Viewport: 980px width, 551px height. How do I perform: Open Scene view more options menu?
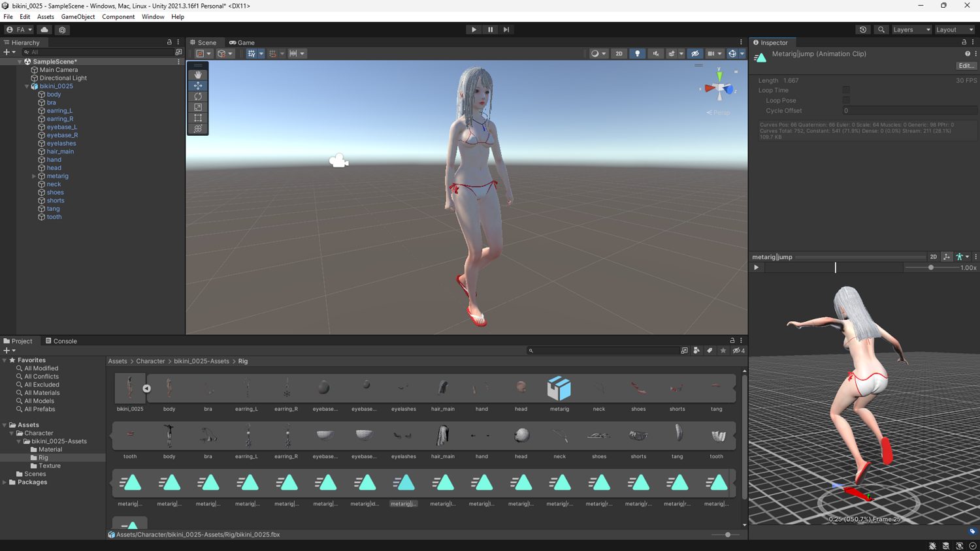coord(741,42)
